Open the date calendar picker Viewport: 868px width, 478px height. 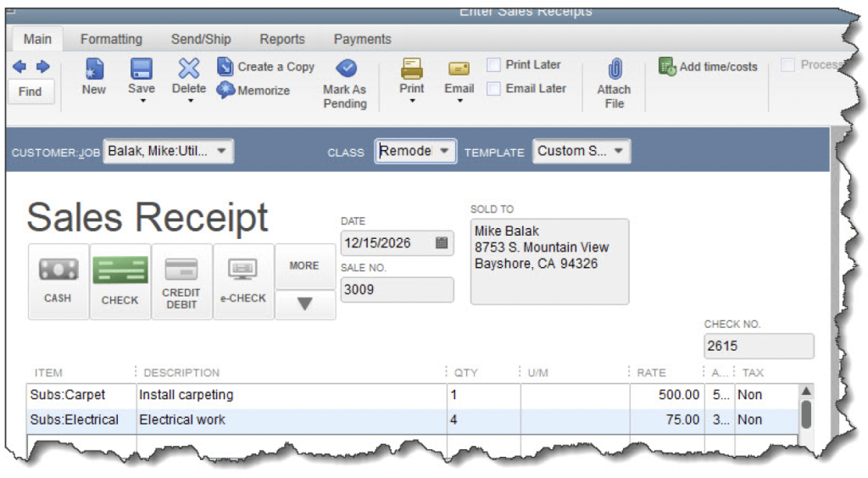(x=442, y=243)
